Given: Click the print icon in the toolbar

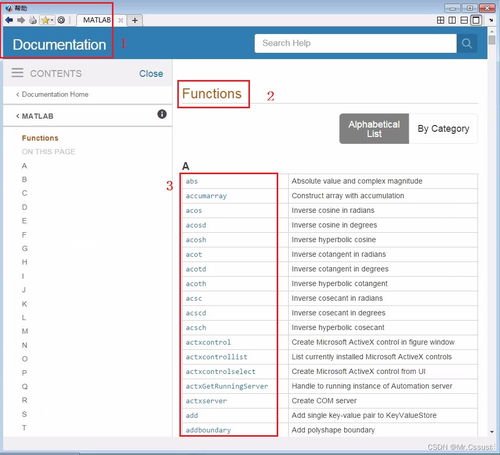Looking at the screenshot, I should click(x=33, y=20).
